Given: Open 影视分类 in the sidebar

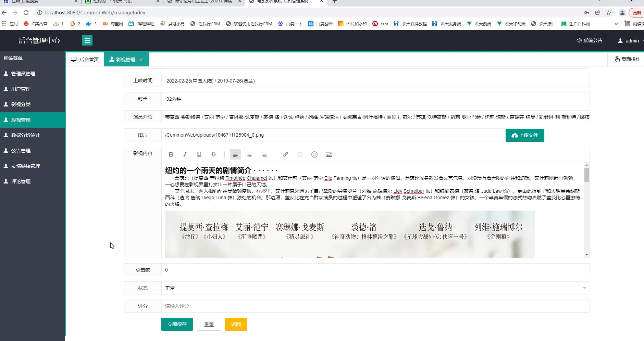Looking at the screenshot, I should (x=33, y=104).
